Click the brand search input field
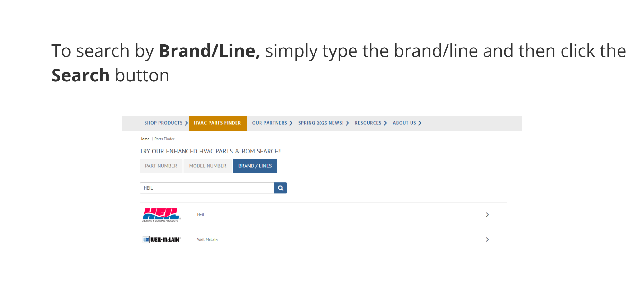Image resolution: width=644 pixels, height=297 pixels. tap(207, 188)
